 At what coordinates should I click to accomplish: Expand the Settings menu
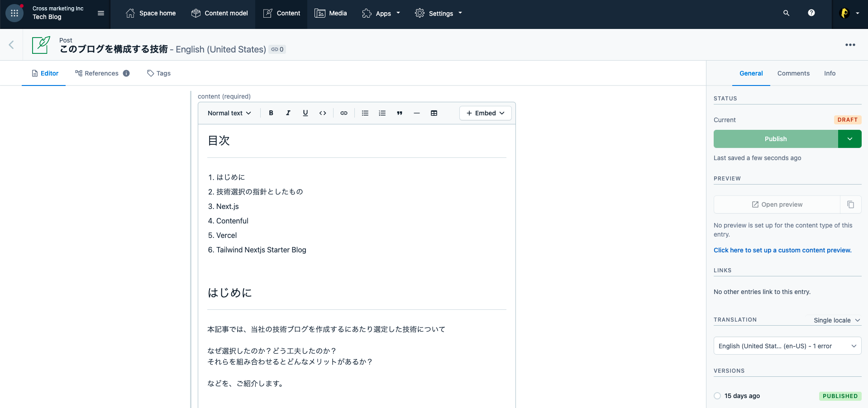[x=439, y=13]
